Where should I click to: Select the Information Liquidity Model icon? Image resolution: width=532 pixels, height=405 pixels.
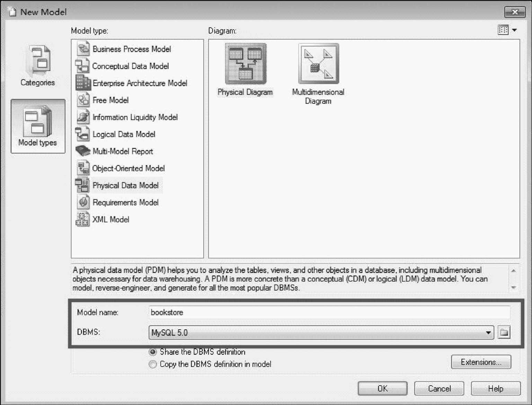pos(83,117)
